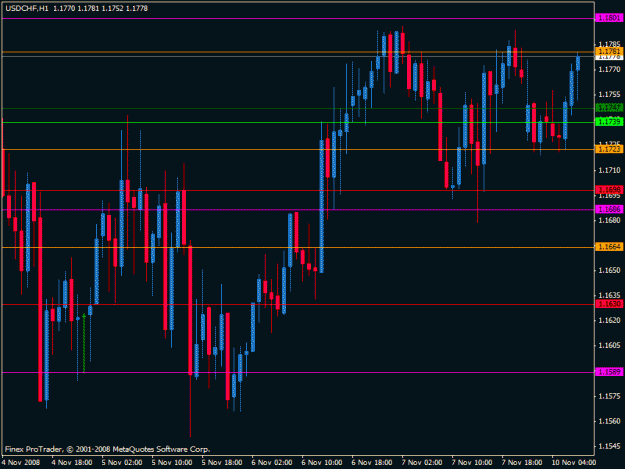Click the red 1.1698 price label
The height and width of the screenshot is (469, 625).
tap(609, 190)
